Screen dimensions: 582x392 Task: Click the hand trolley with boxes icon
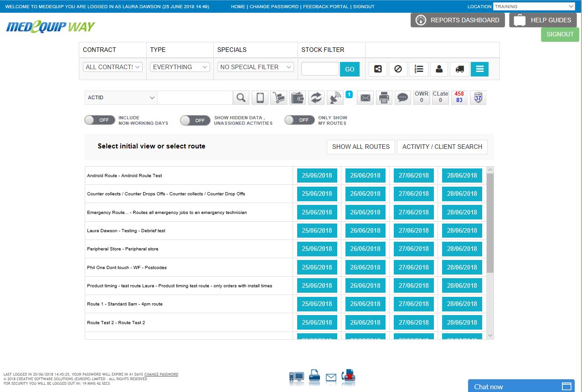(x=278, y=97)
